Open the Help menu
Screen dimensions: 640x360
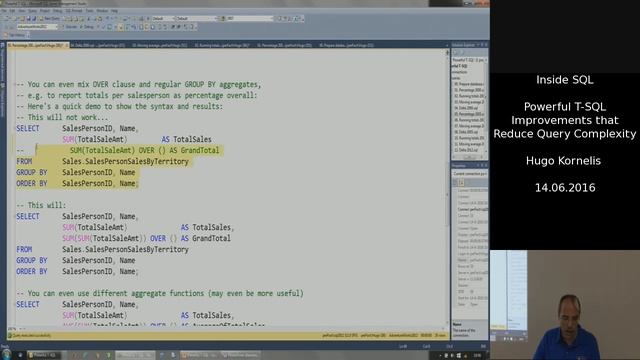coord(114,11)
